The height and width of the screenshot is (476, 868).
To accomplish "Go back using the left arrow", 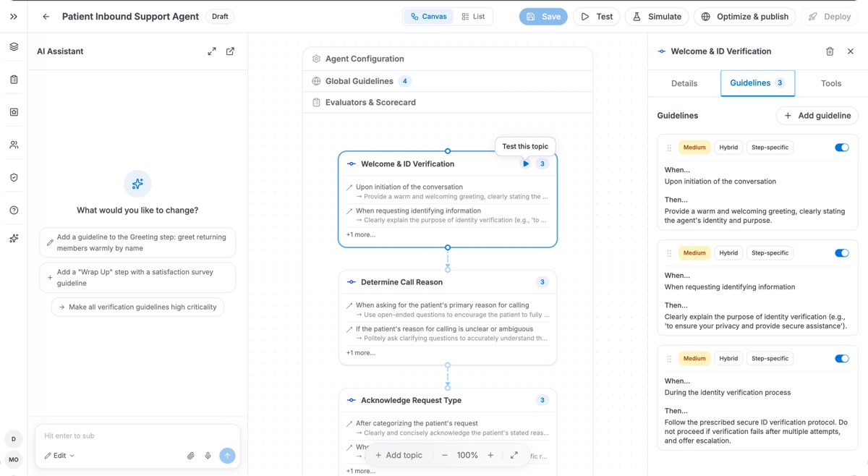I will click(46, 17).
